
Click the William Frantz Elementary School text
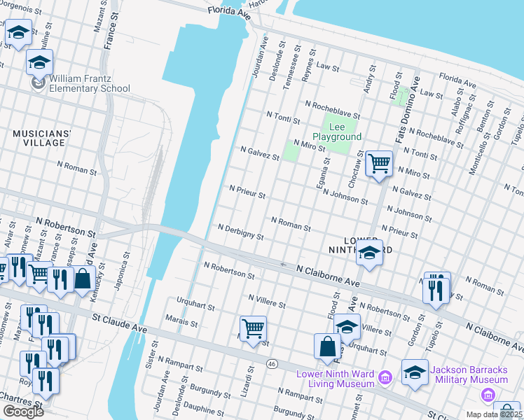pyautogui.click(x=90, y=83)
